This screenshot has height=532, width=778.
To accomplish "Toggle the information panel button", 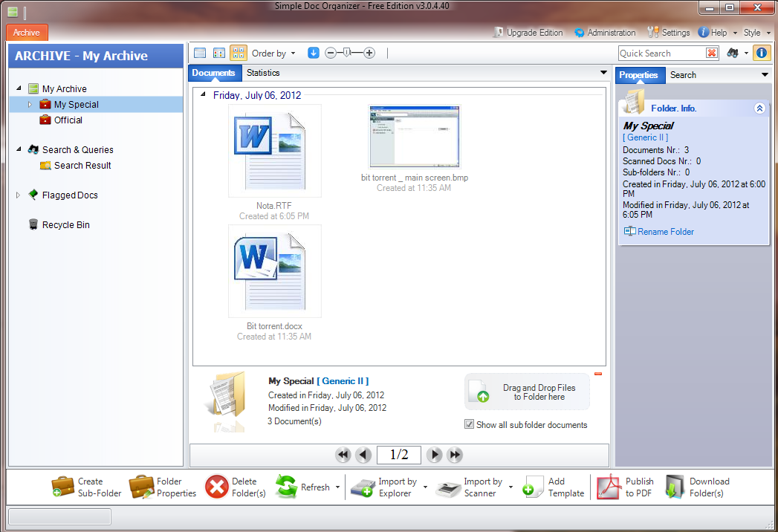I will pyautogui.click(x=762, y=53).
